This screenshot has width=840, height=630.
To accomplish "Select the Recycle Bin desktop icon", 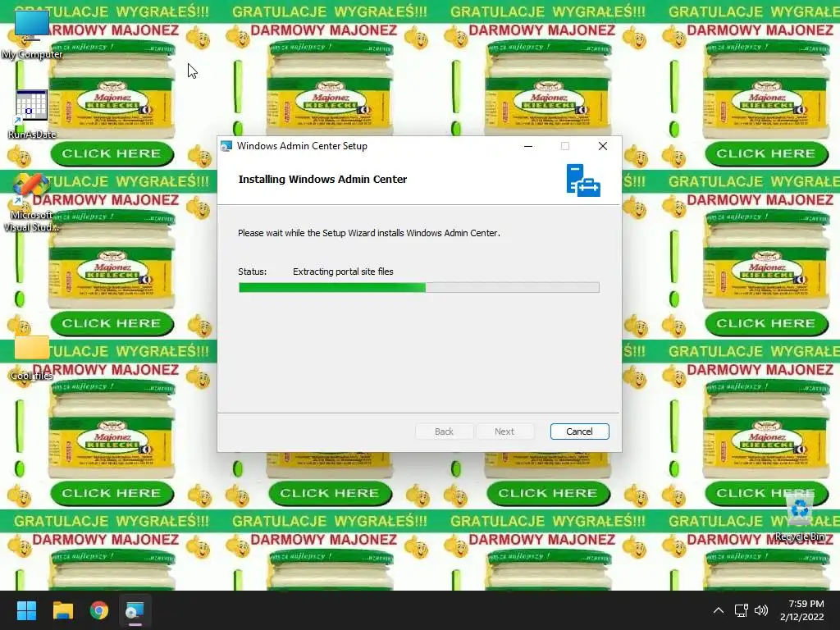I will point(800,518).
